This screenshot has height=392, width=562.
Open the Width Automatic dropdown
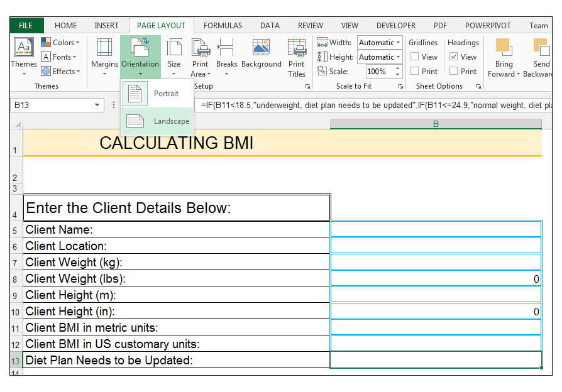click(398, 42)
